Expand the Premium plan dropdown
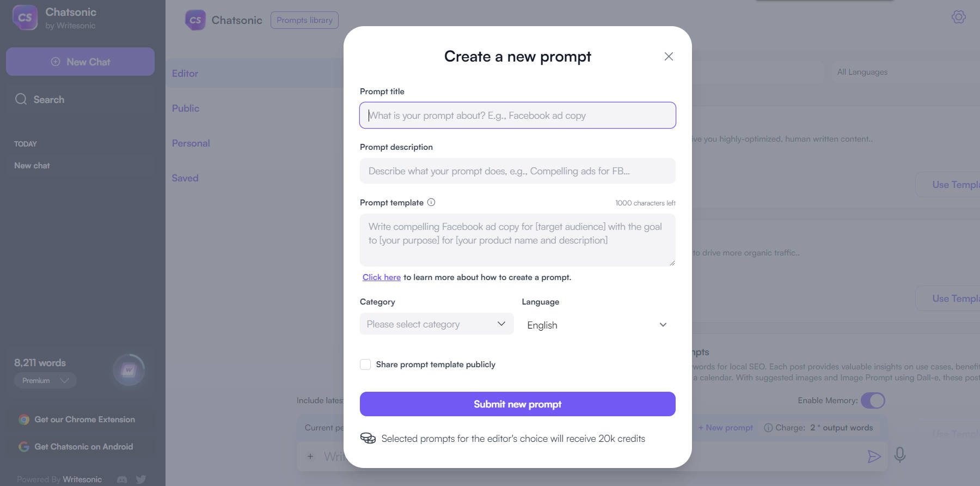The image size is (980, 486). click(x=45, y=380)
